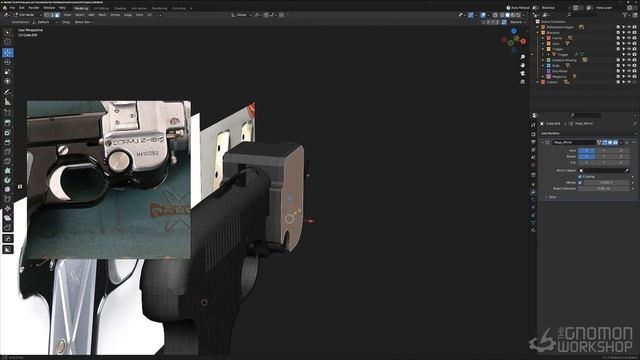
Task: Open the Mesh header menu
Action: (x=102, y=15)
